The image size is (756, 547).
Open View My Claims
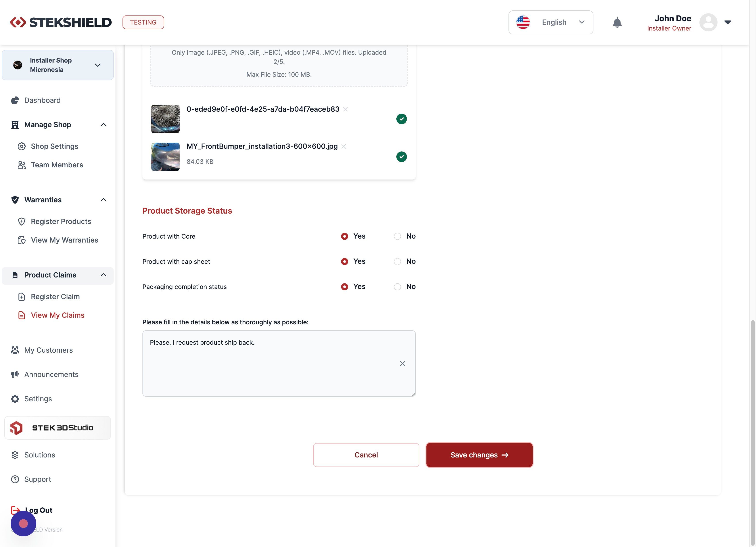(58, 316)
